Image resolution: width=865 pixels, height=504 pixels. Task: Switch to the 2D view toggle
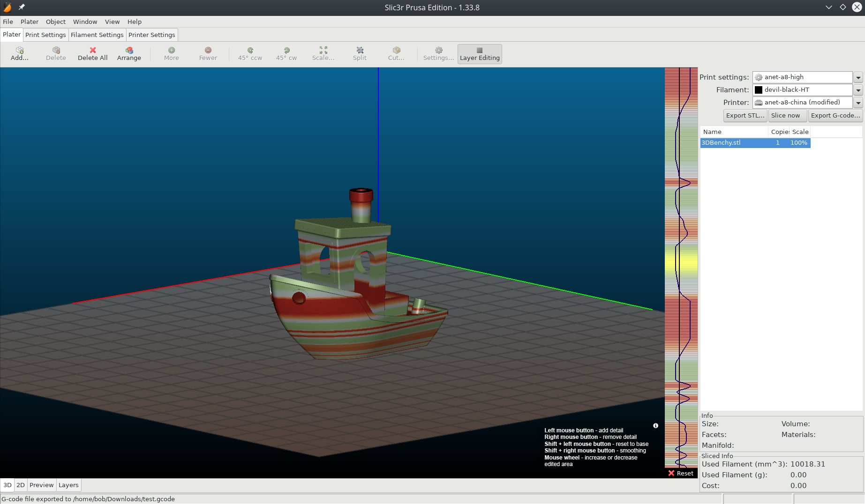[21, 485]
